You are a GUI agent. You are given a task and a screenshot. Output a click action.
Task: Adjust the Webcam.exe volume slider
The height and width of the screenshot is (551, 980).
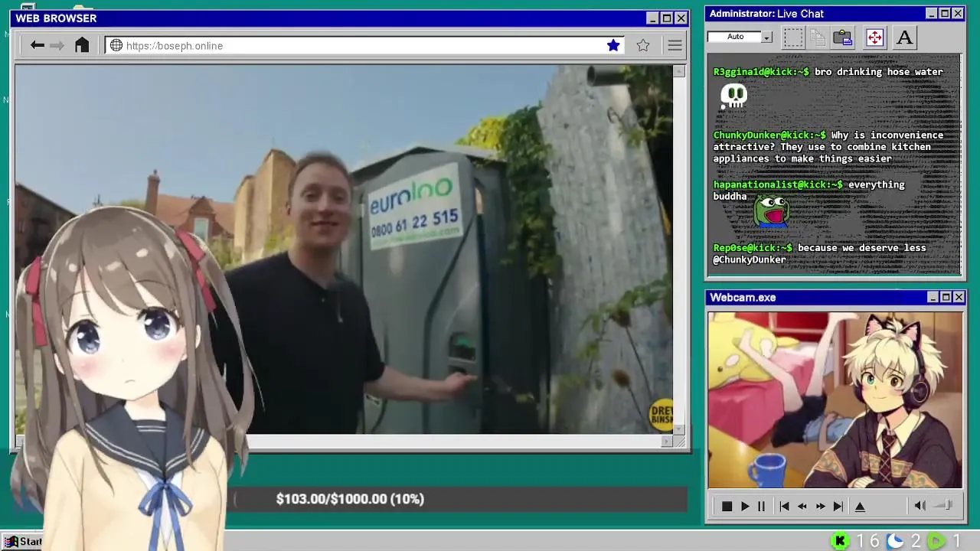pyautogui.click(x=944, y=505)
